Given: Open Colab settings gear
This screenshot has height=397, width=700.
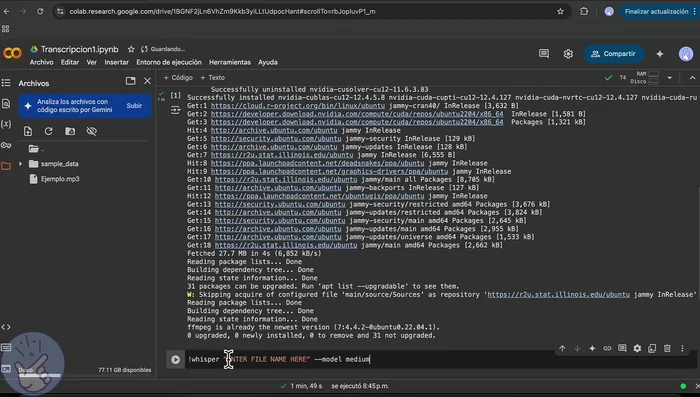Looking at the screenshot, I should (x=568, y=54).
